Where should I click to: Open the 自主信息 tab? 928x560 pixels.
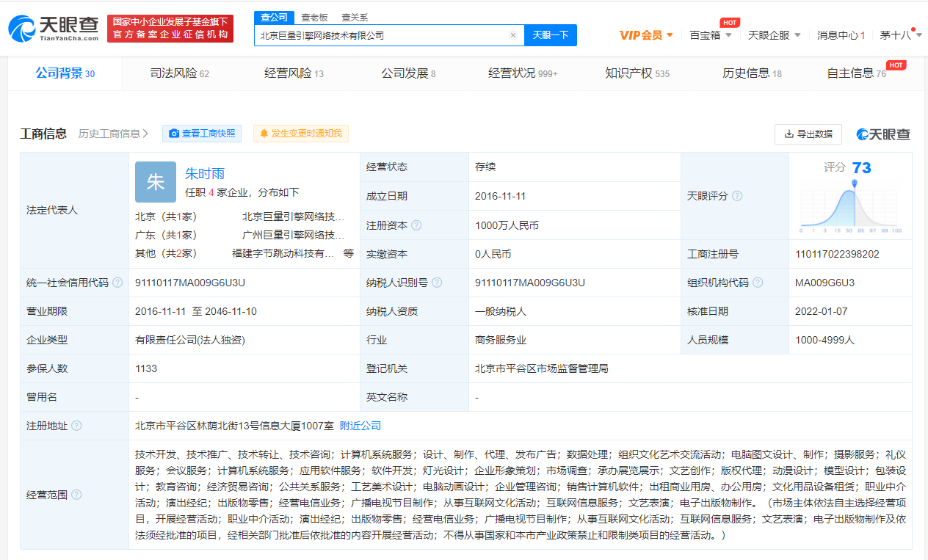856,73
